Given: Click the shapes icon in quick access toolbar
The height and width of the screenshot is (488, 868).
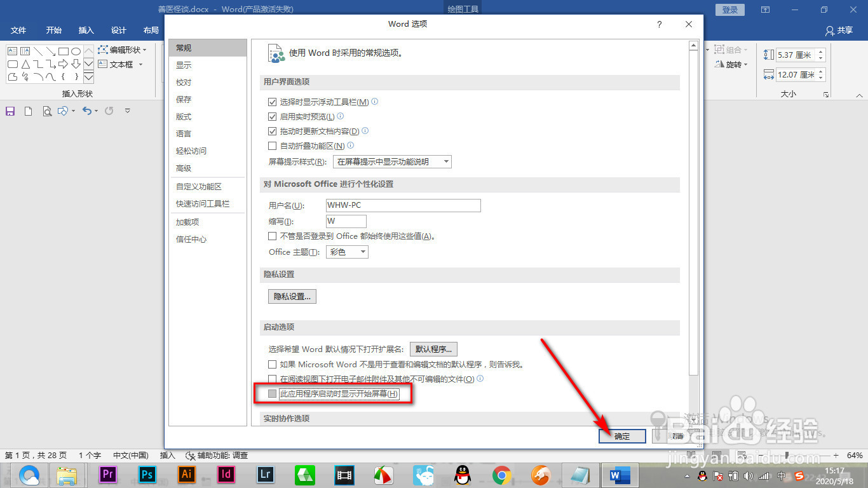Looking at the screenshot, I should coord(62,111).
